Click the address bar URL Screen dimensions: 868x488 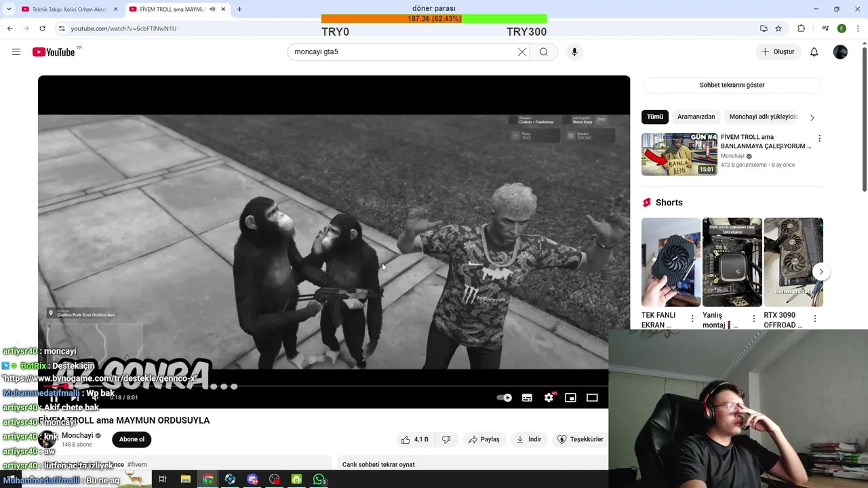123,28
